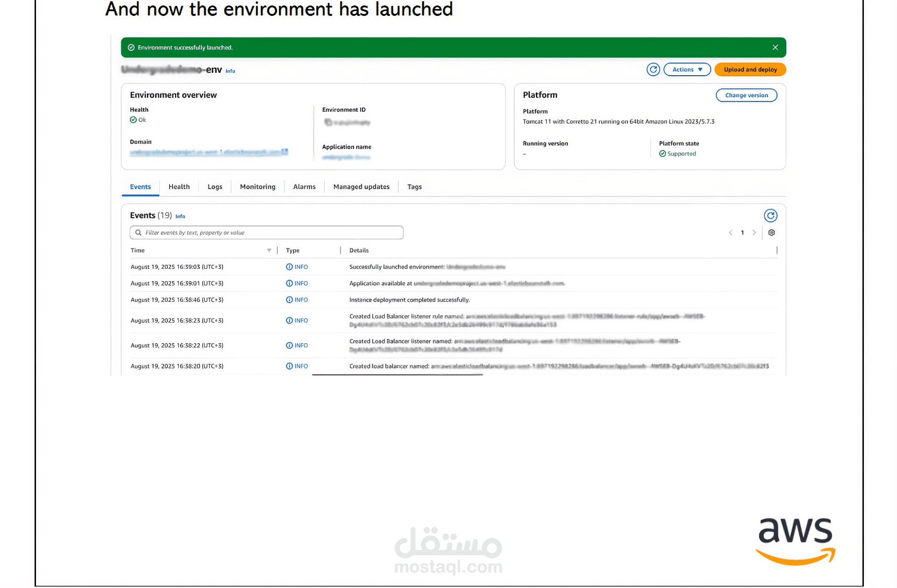
Task: Expand the Actions dropdown
Action: click(687, 69)
